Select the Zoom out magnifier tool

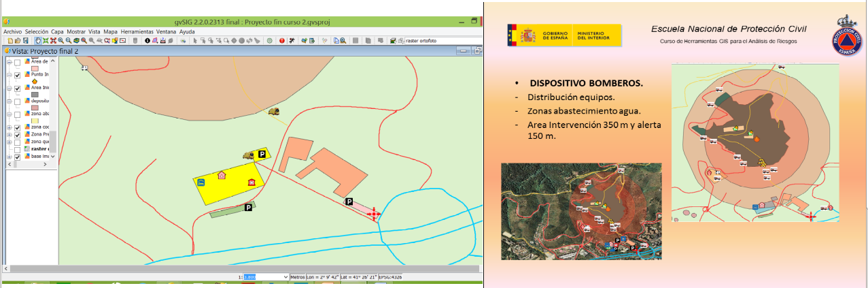(x=68, y=41)
